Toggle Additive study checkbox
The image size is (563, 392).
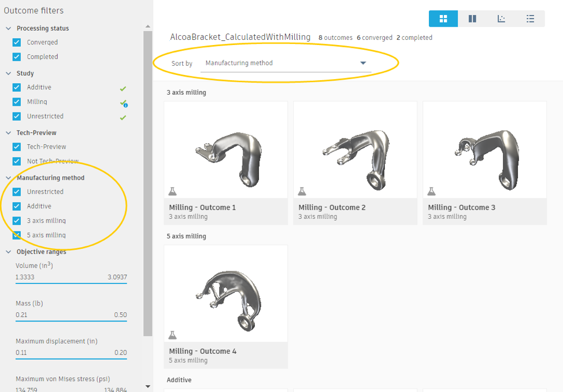click(x=17, y=87)
